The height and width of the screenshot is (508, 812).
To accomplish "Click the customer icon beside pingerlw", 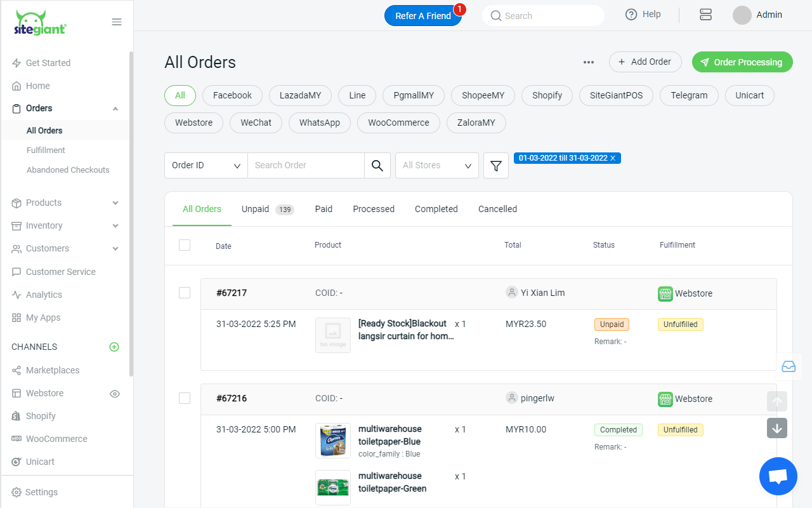I will point(511,398).
